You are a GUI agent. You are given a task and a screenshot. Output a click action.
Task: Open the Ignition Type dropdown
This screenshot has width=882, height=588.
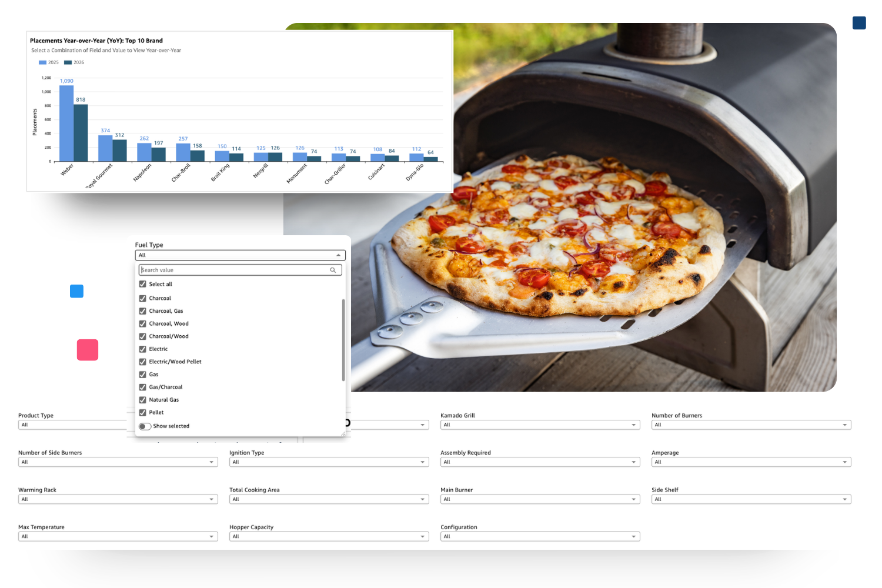[x=423, y=462]
